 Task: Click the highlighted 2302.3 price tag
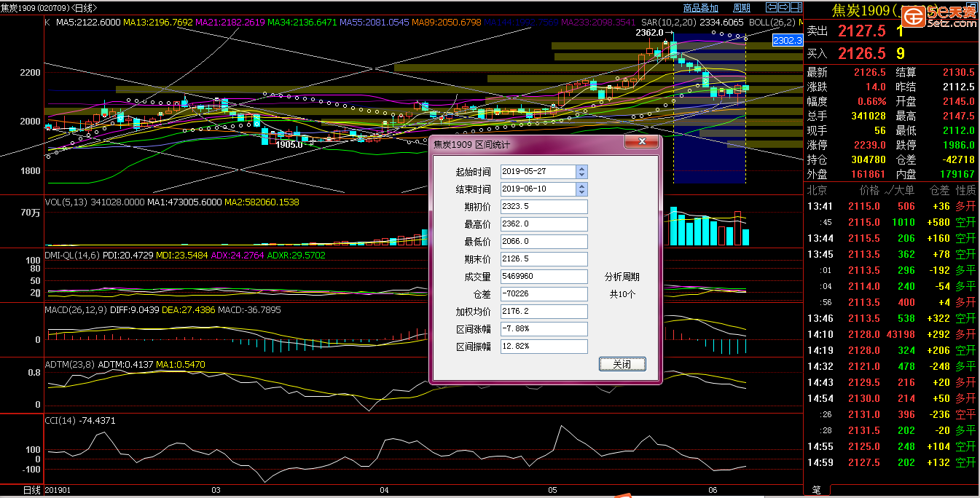788,40
